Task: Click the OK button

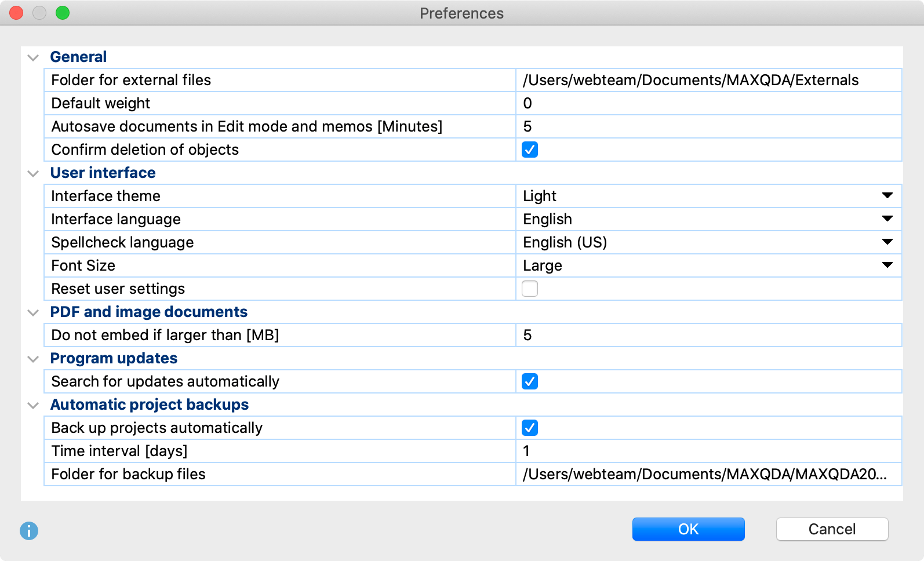Action: click(688, 529)
